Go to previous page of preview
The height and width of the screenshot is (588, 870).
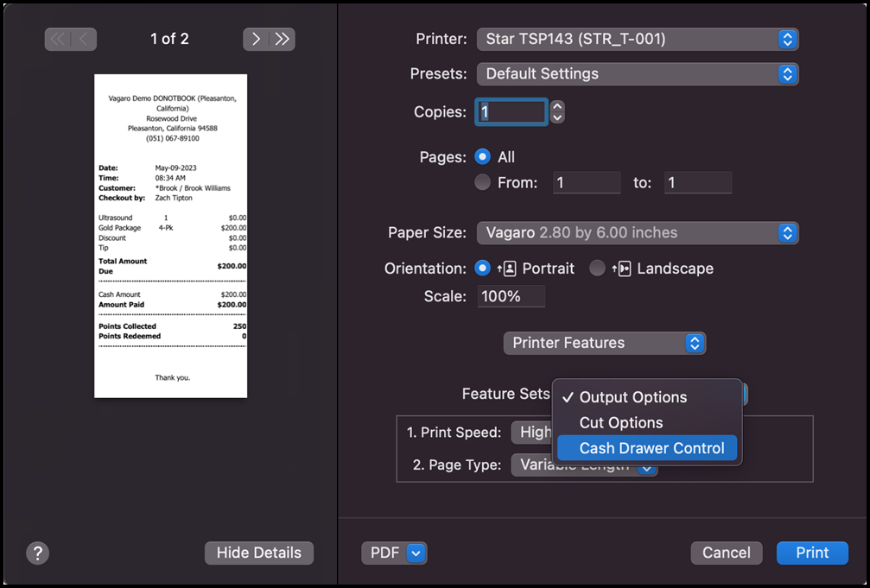pos(84,39)
